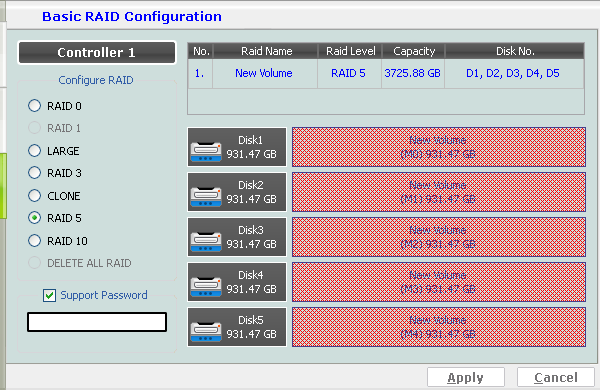
Task: Click the Disk1 drive icon
Action: tap(206, 152)
